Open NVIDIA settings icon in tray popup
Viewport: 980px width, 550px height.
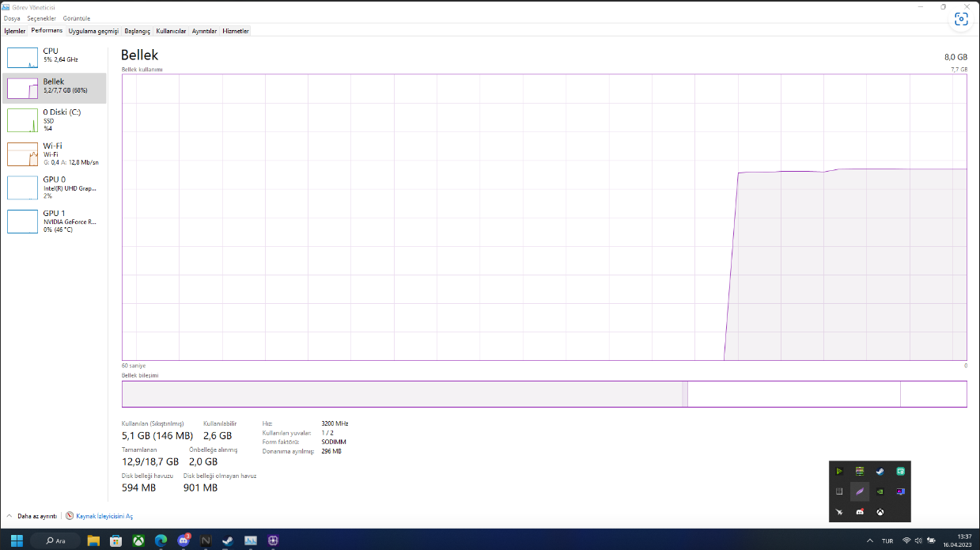pyautogui.click(x=880, y=491)
